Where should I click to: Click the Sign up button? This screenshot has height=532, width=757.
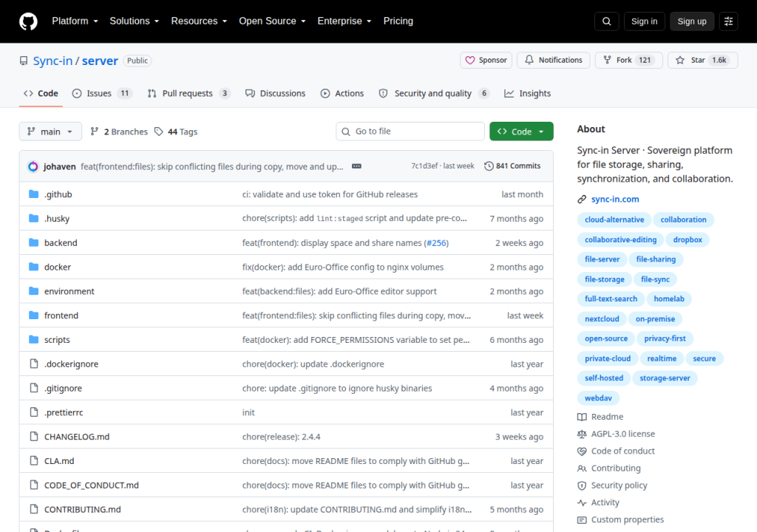pos(691,21)
